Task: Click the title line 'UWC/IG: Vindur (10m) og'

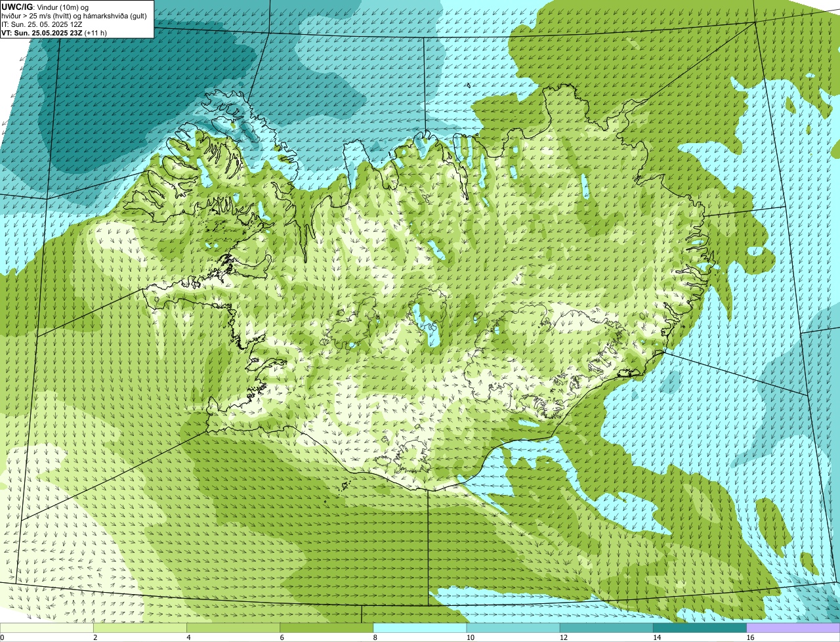Action: [43, 7]
